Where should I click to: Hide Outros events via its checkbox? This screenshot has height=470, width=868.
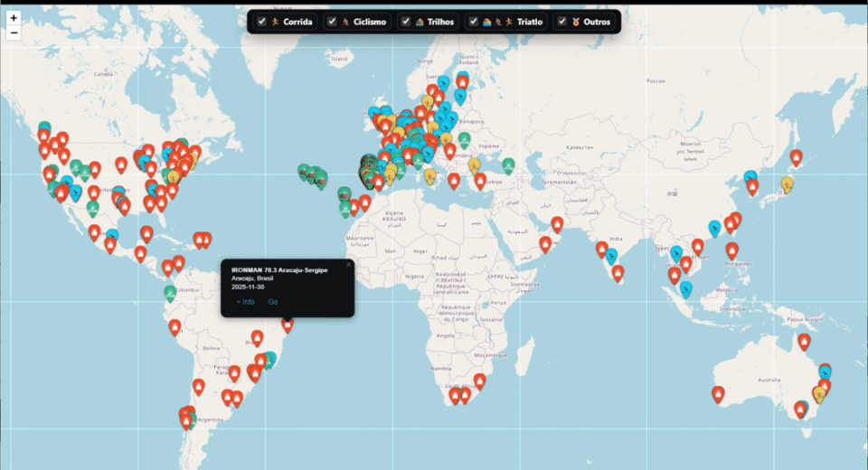tap(561, 22)
